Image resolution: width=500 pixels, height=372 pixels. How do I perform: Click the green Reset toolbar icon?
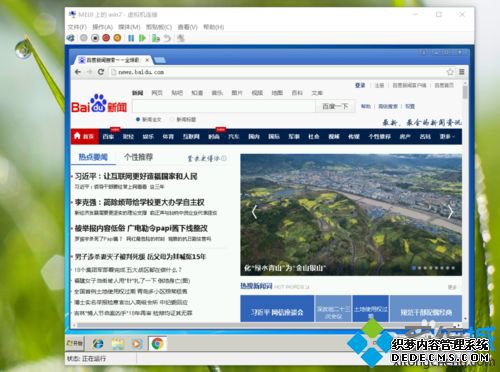point(142,38)
